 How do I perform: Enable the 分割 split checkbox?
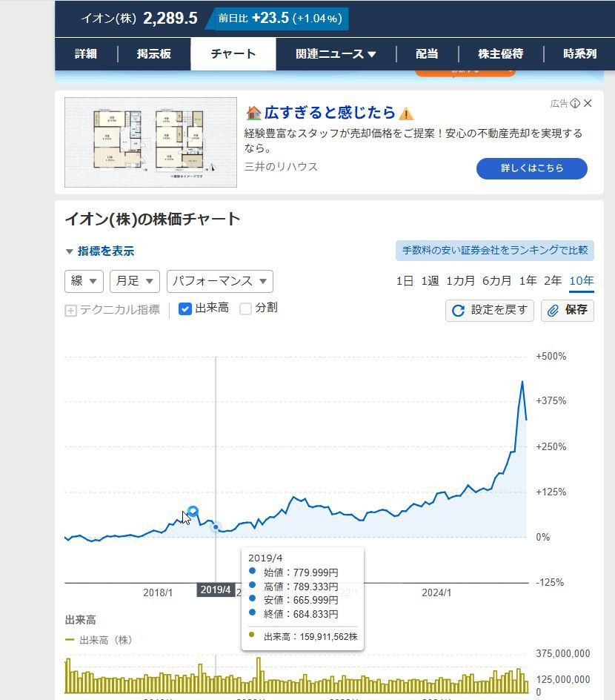coord(246,308)
